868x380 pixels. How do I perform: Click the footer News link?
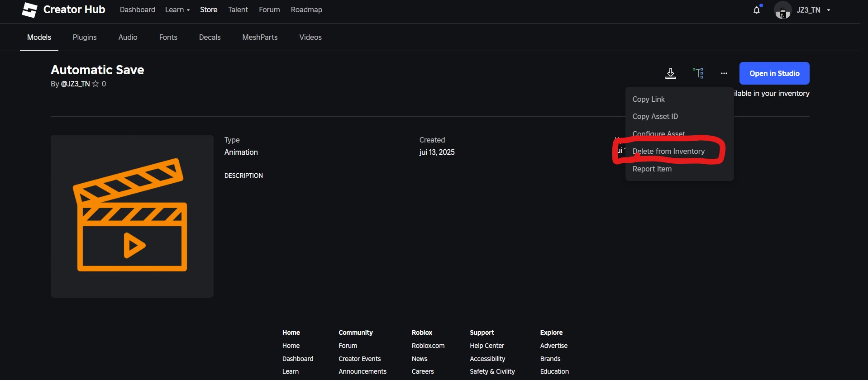[x=420, y=359]
